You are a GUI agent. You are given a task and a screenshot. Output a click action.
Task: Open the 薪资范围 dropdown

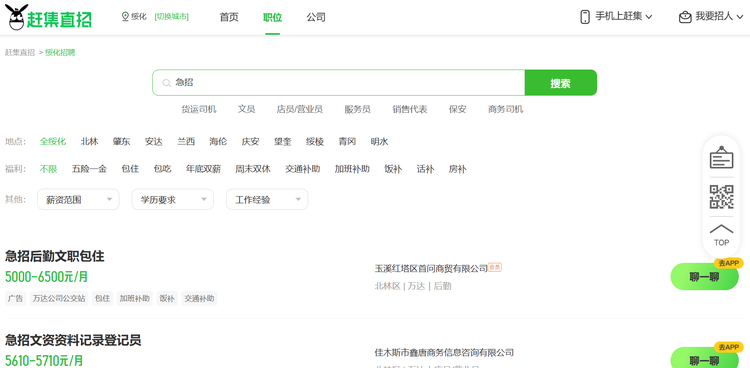pos(78,200)
